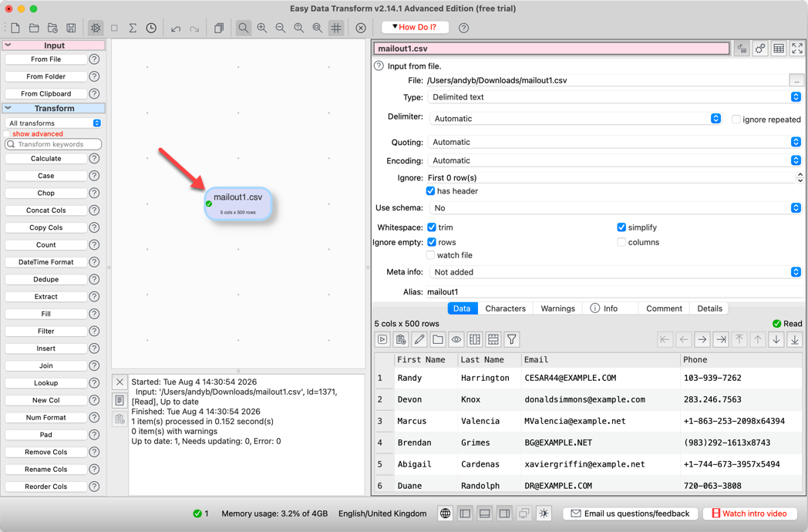Image resolution: width=808 pixels, height=532 pixels.
Task: Collapse the Input section header
Action: [x=54, y=45]
